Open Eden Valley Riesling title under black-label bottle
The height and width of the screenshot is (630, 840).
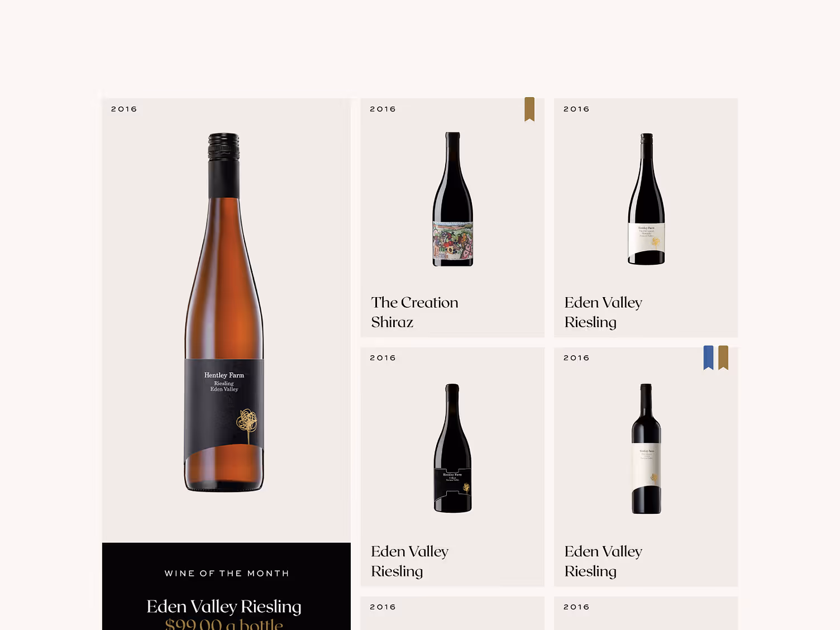409,561
